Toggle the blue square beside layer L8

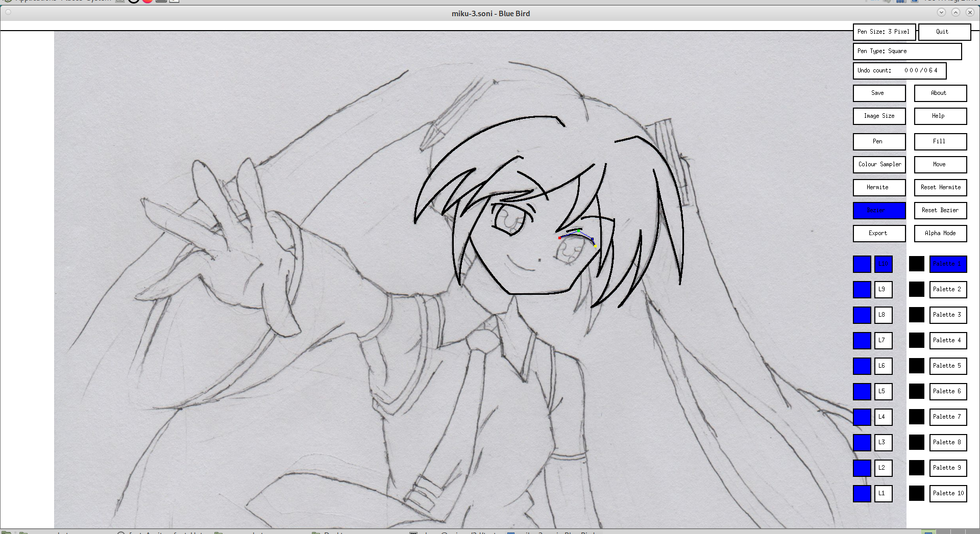[x=862, y=315]
